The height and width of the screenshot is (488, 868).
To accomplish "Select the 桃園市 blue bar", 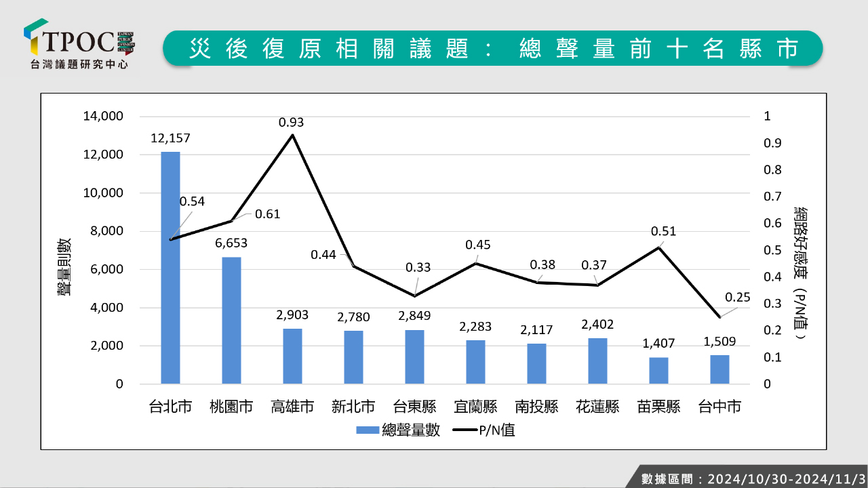I will coord(231,321).
